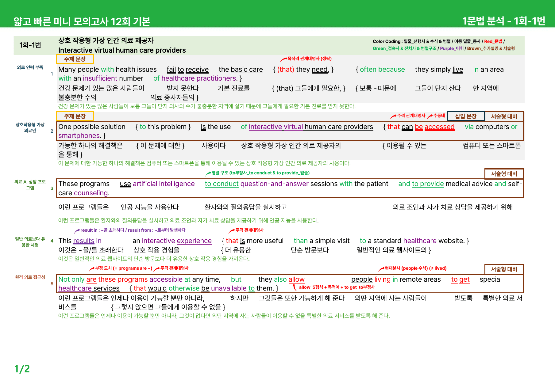Screen dimensions: 555x392
Task: Click 'Not only are these programs accessible'
Action: [x=120, y=280]
